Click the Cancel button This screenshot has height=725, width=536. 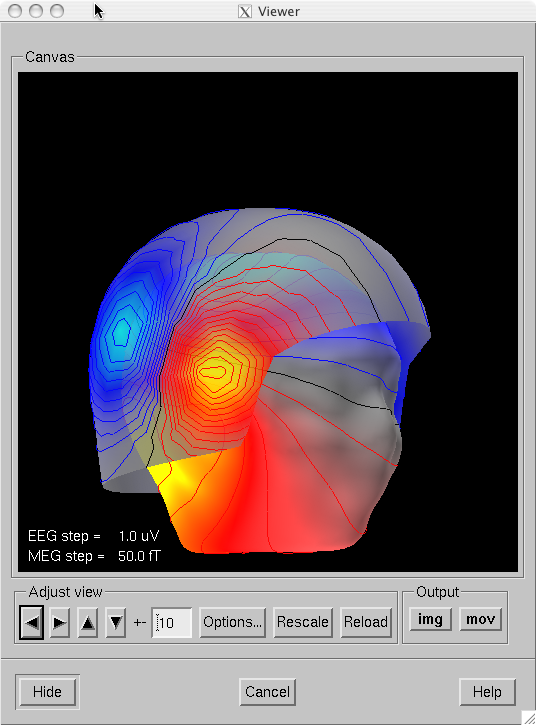(267, 692)
